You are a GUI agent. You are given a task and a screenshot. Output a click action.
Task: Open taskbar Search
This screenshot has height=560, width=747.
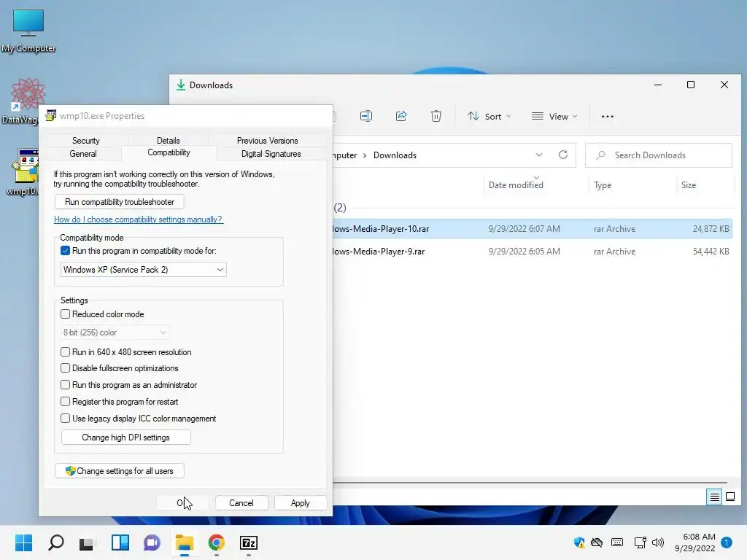(x=55, y=542)
